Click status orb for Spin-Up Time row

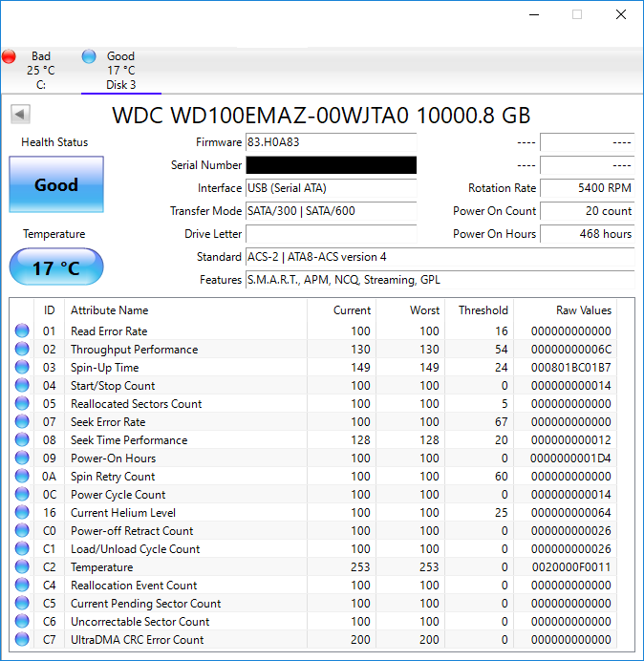22,368
